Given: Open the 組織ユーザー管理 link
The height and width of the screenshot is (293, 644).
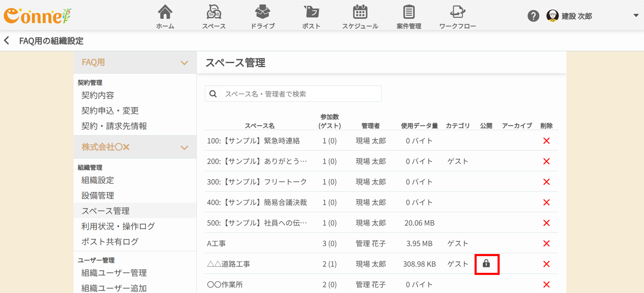Looking at the screenshot, I should (x=114, y=273).
